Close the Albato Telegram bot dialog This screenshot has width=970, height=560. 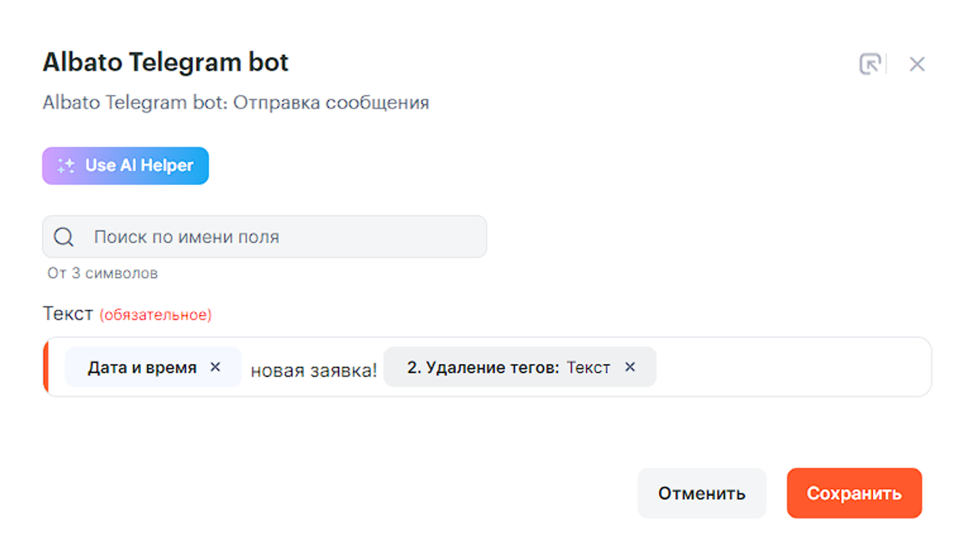pyautogui.click(x=917, y=64)
